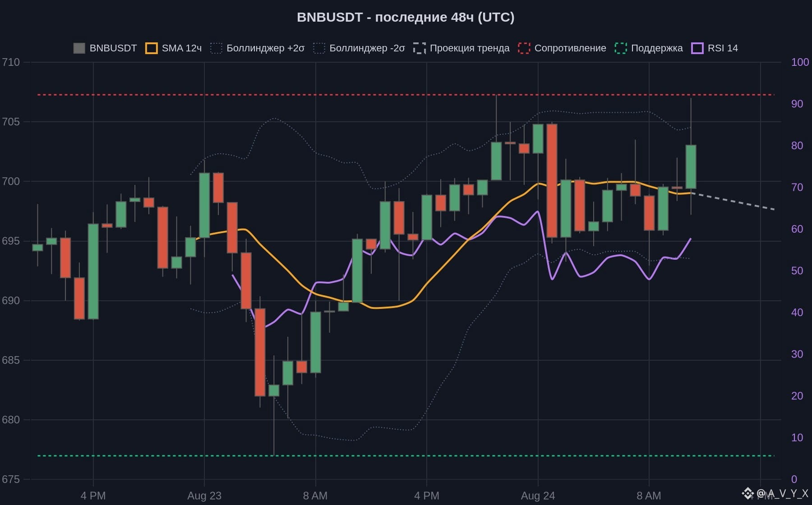Click the 695 price axis label
Screen dimensions: 812x505
click(x=11, y=241)
